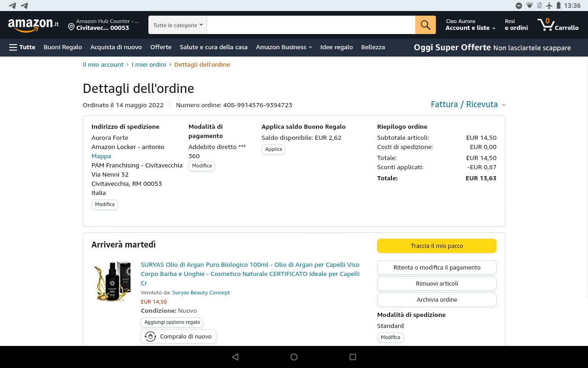Click the Amazon search input field
Viewport: 588px width, 368px height.
point(311,25)
